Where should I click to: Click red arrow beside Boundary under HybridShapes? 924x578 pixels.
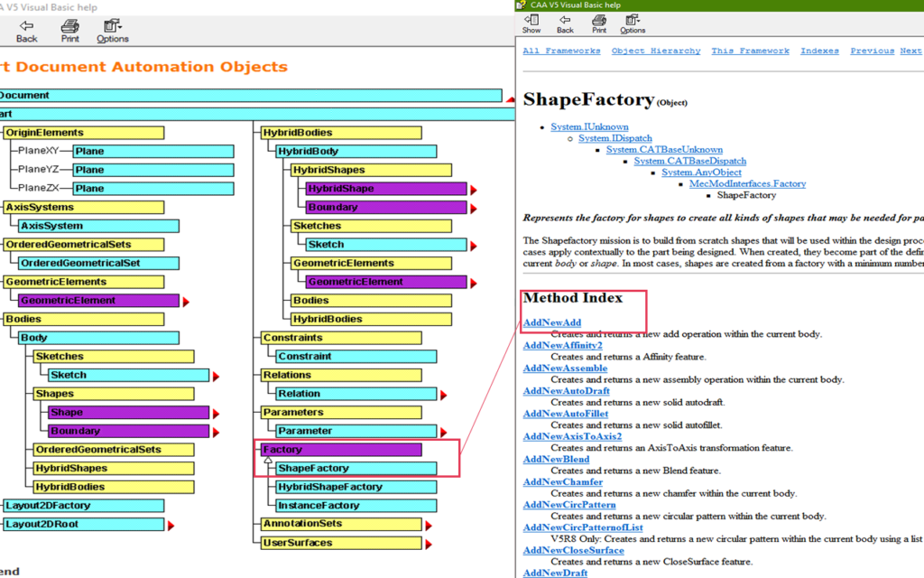click(473, 209)
